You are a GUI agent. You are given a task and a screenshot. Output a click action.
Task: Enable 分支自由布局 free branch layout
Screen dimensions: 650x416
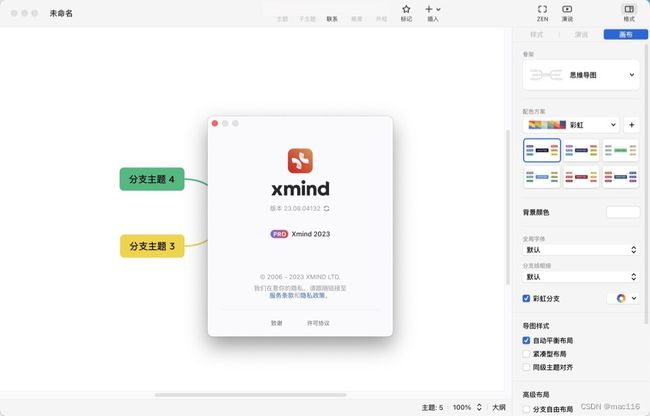[526, 409]
